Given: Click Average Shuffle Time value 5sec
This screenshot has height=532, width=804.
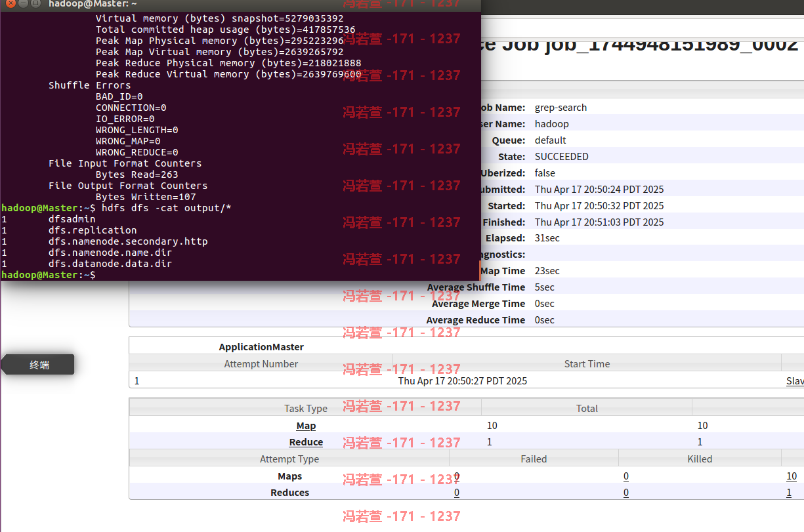Looking at the screenshot, I should pos(545,287).
